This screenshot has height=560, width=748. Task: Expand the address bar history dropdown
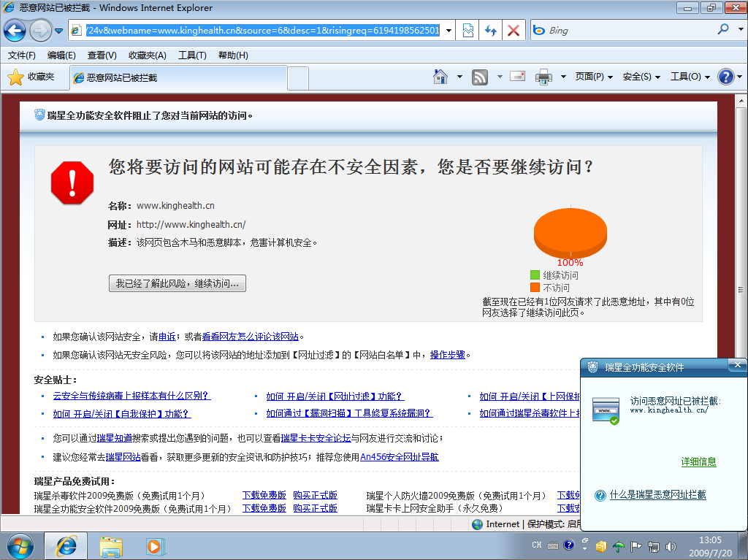point(449,31)
